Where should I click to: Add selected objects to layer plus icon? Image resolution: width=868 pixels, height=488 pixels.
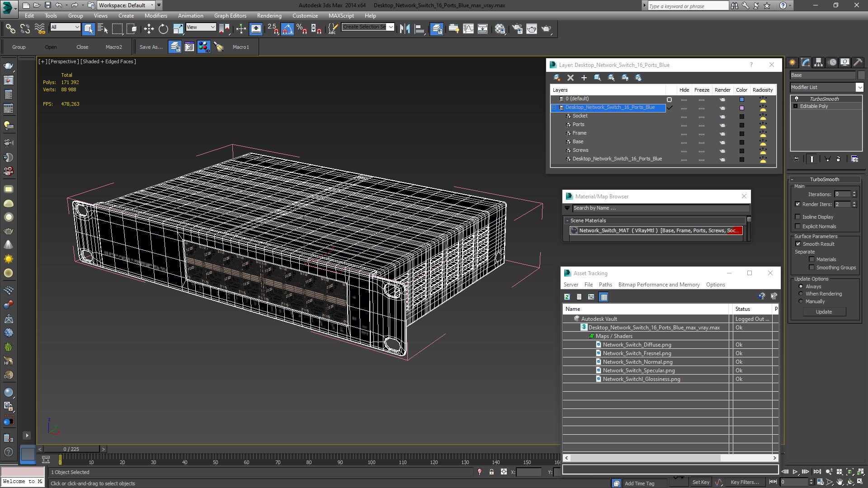click(584, 78)
